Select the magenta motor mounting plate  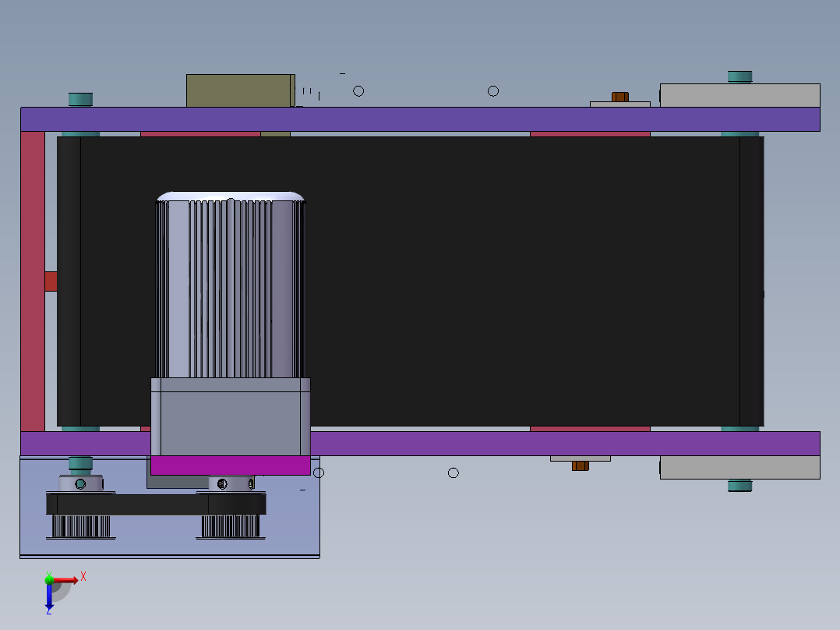click(x=231, y=465)
